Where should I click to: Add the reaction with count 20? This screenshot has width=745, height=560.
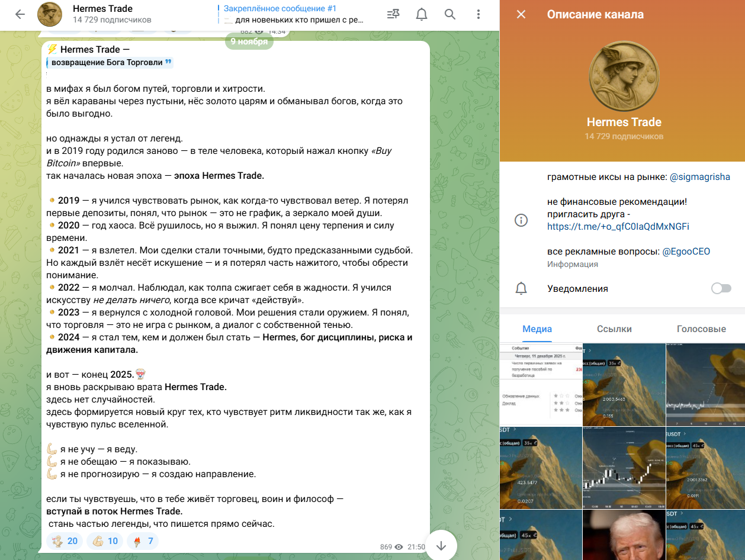click(65, 540)
